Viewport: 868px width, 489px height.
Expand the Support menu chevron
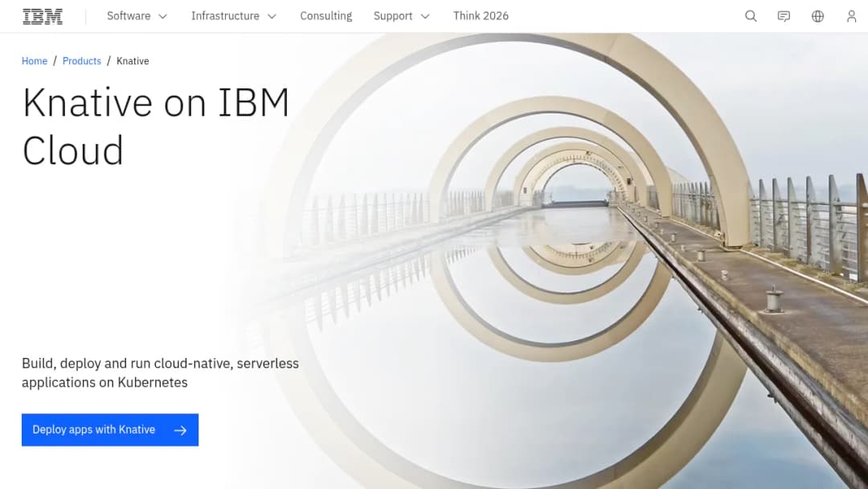pos(425,17)
